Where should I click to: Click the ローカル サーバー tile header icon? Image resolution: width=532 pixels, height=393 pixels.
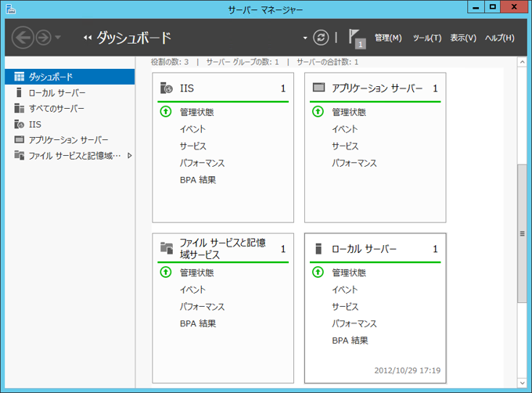[318, 249]
